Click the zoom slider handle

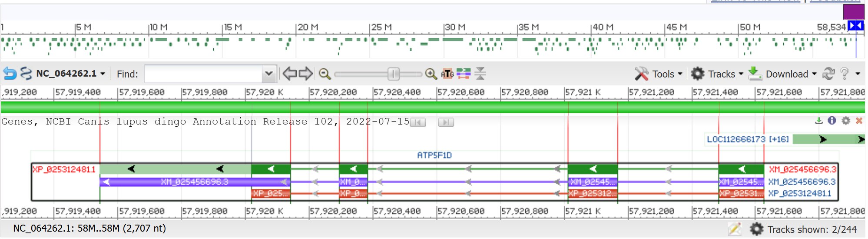[x=393, y=74]
